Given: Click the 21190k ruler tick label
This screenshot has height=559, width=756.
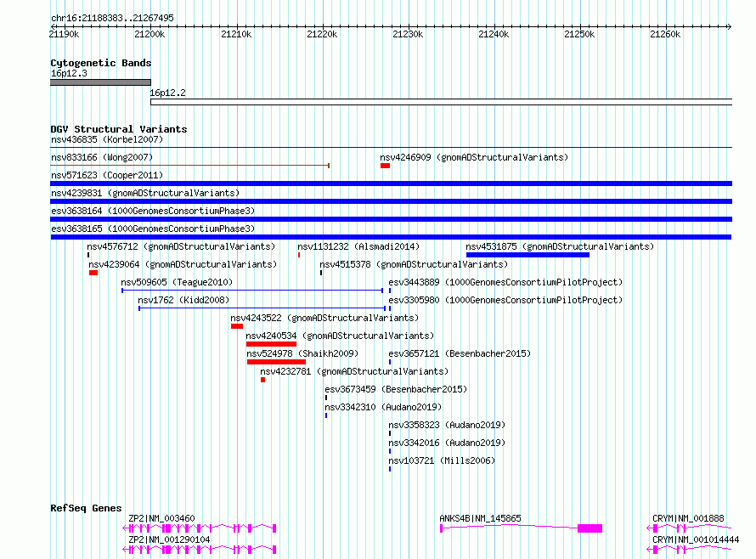Looking at the screenshot, I should tap(64, 34).
